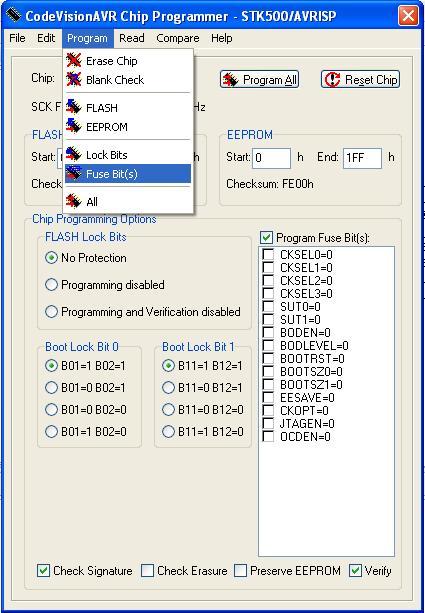Screen dimensions: 425x613
Task: Select FLASH in the Program menu
Action: click(128, 108)
